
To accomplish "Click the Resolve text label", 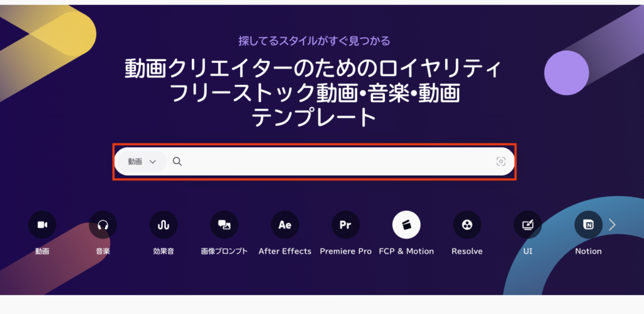I will pyautogui.click(x=467, y=251).
